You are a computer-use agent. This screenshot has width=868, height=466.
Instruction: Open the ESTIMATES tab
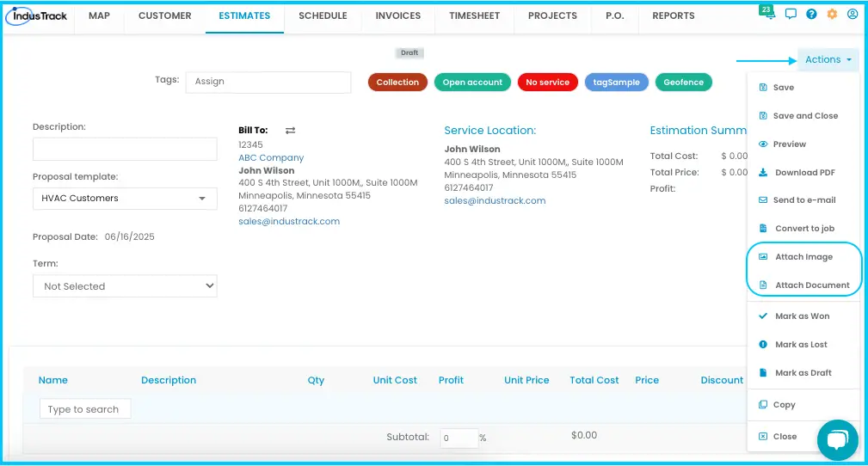(244, 16)
